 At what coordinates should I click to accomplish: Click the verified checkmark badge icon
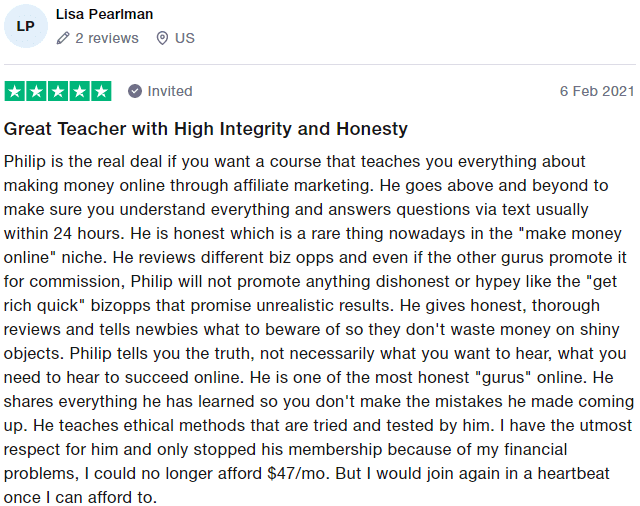click(x=135, y=91)
